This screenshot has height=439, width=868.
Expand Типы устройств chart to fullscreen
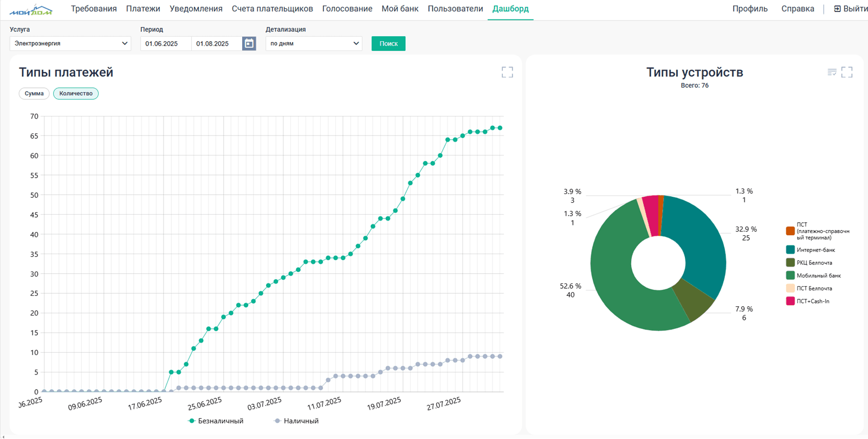(847, 72)
